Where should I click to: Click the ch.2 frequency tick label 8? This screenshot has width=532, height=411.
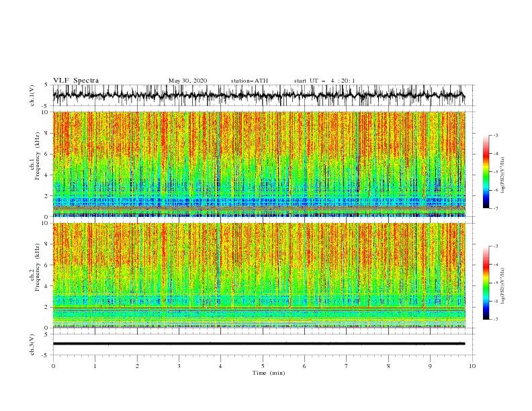(47, 244)
